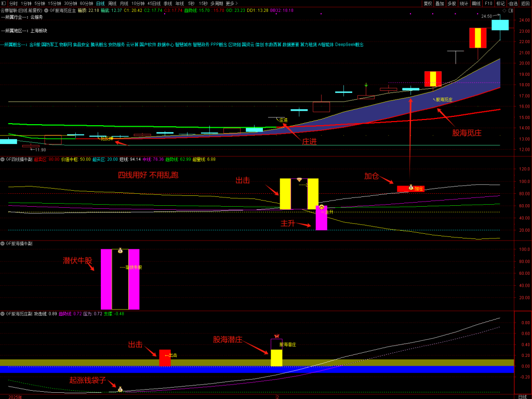Screen dimensions: 532x399
Task: Click the butterfly icon above 股海潜庄 bar
Action: point(276,336)
